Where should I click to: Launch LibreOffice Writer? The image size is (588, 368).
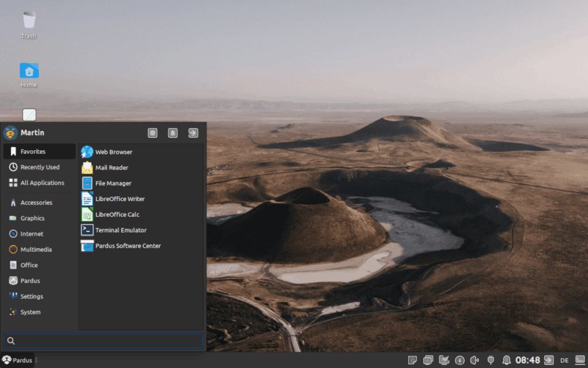pos(113,198)
